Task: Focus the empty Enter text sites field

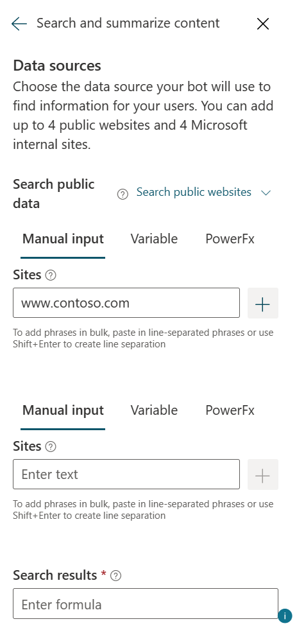Action: coord(126,474)
